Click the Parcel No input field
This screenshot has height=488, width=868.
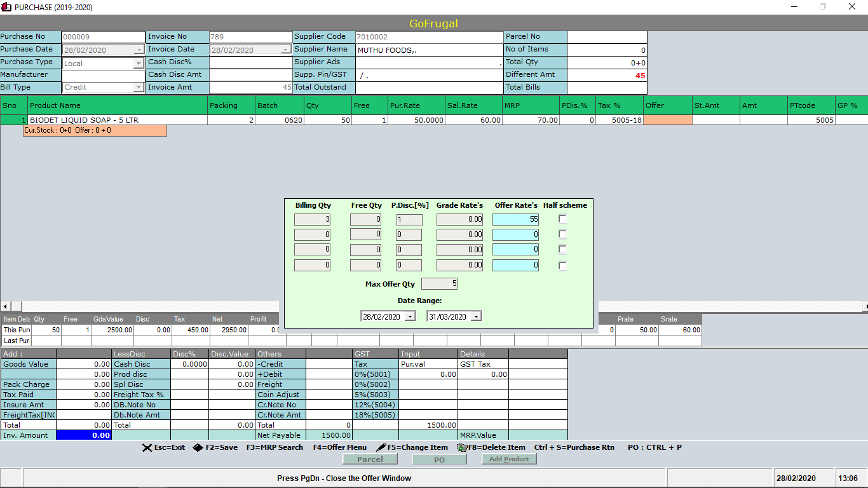pos(607,37)
